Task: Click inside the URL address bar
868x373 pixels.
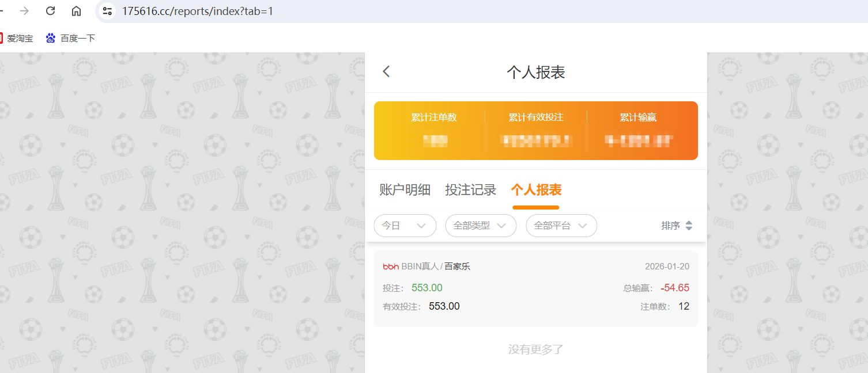Action: (x=231, y=10)
